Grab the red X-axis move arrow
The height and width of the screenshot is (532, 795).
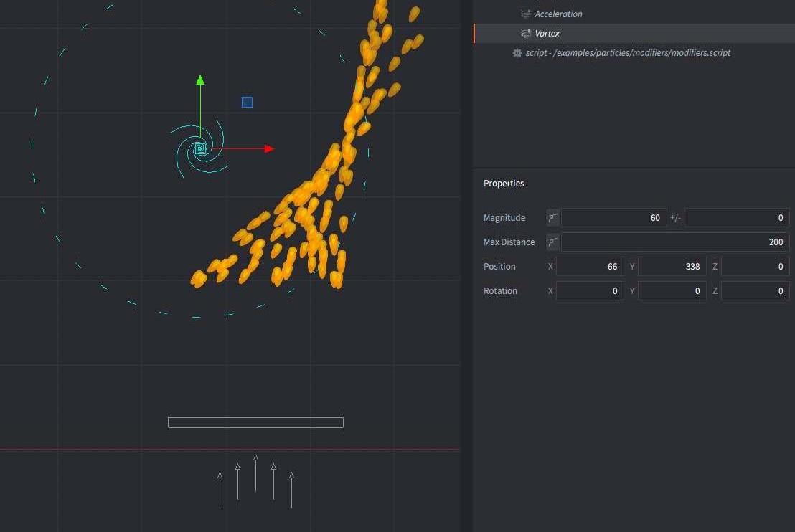[270, 148]
